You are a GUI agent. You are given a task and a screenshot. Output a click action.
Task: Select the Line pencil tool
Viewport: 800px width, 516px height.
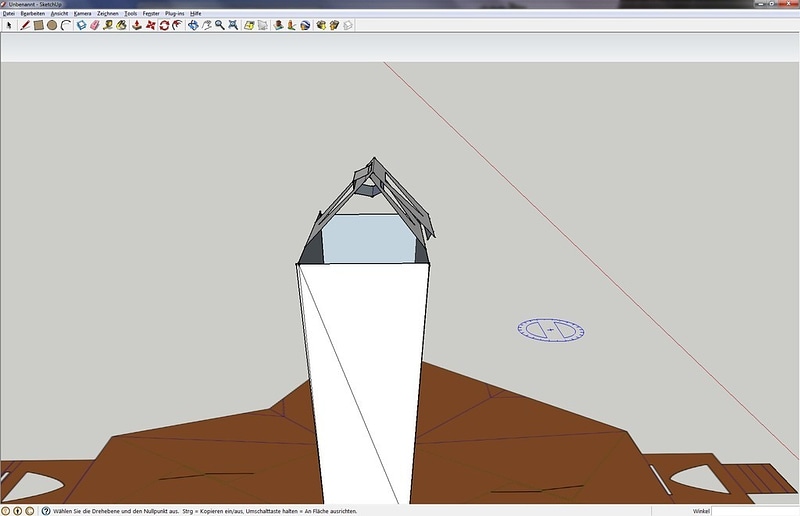coord(24,25)
